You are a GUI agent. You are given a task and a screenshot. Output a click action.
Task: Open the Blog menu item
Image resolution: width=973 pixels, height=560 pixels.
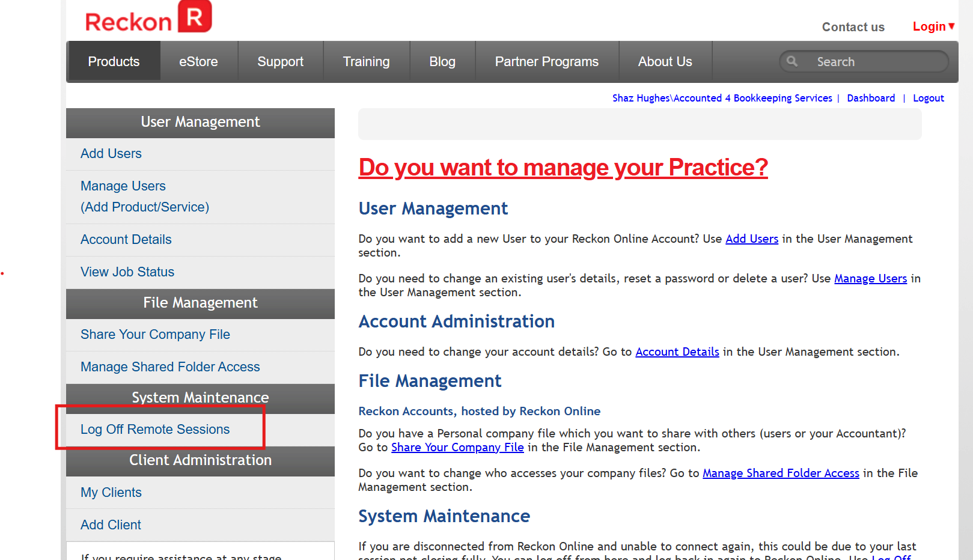(442, 61)
